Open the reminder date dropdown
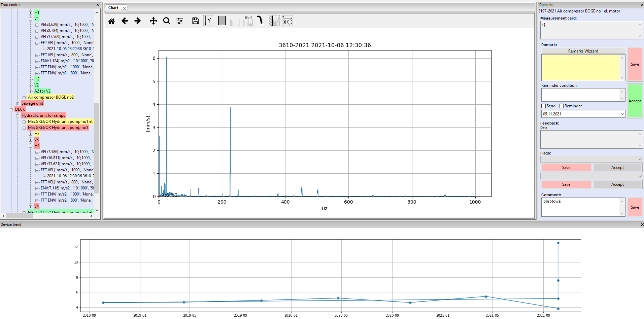Image resolution: width=644 pixels, height=319 pixels. 622,114
